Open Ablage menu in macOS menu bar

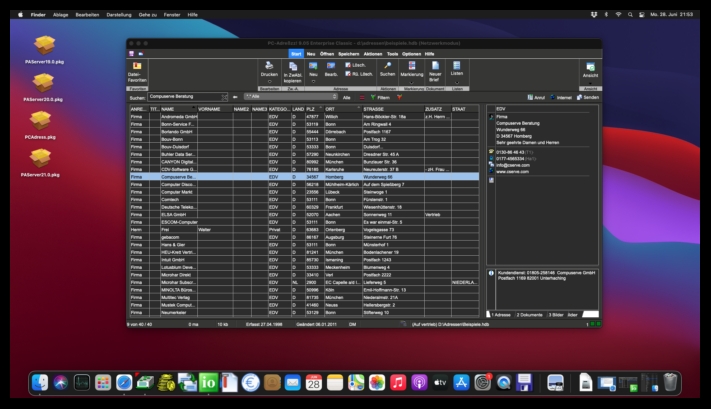pos(60,15)
